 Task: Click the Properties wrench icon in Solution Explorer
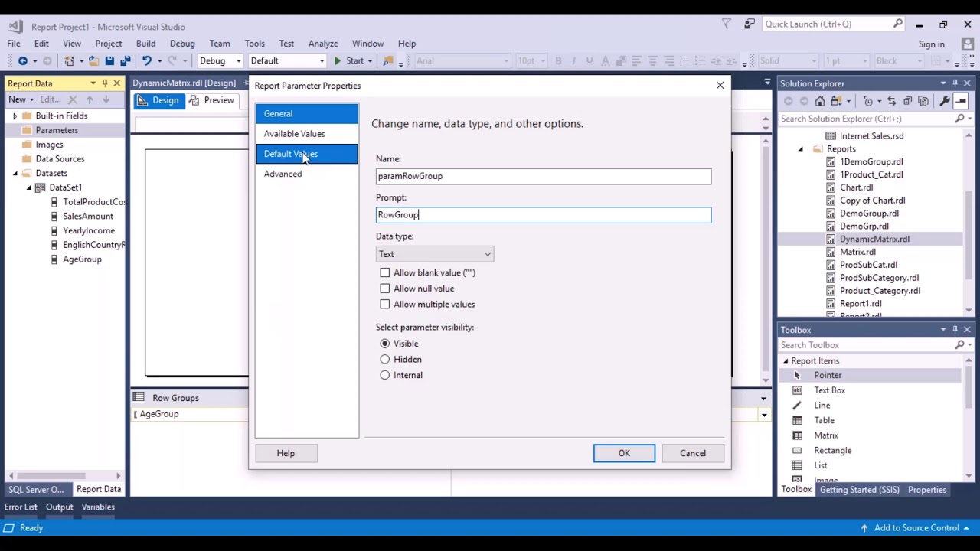click(x=945, y=101)
